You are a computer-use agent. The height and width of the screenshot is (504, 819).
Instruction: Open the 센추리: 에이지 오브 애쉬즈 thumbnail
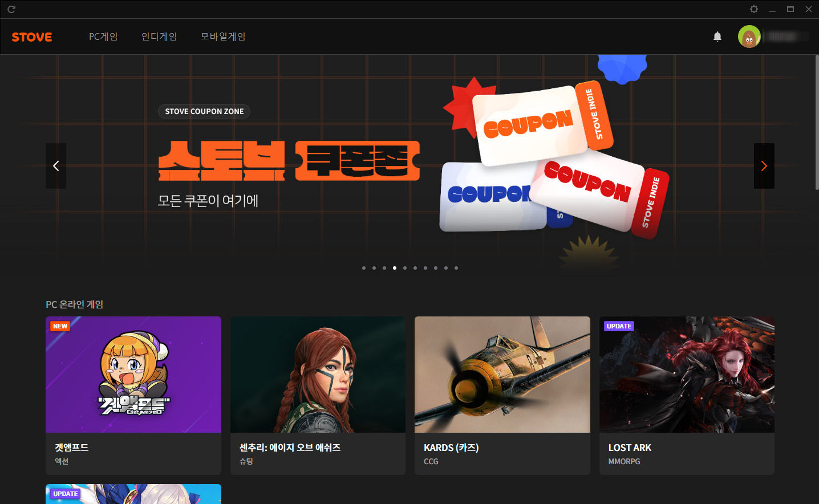pos(318,375)
